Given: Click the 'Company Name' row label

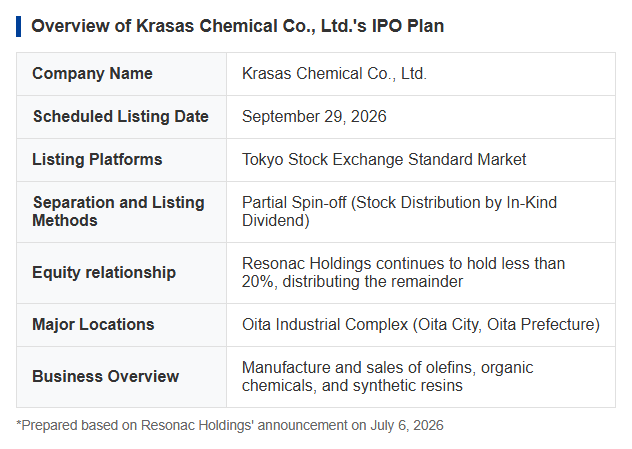Looking at the screenshot, I should pyautogui.click(x=92, y=74).
